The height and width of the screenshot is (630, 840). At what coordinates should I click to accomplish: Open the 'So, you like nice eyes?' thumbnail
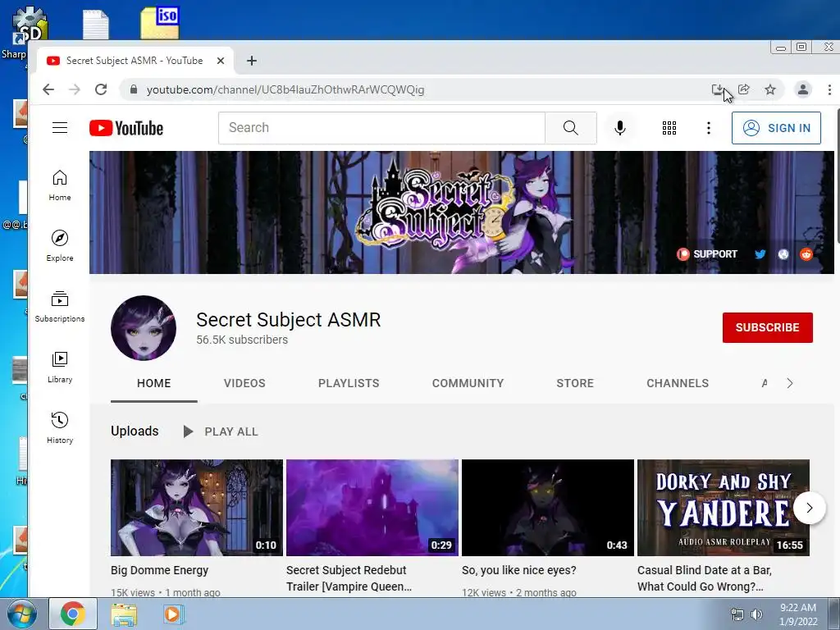click(x=547, y=507)
